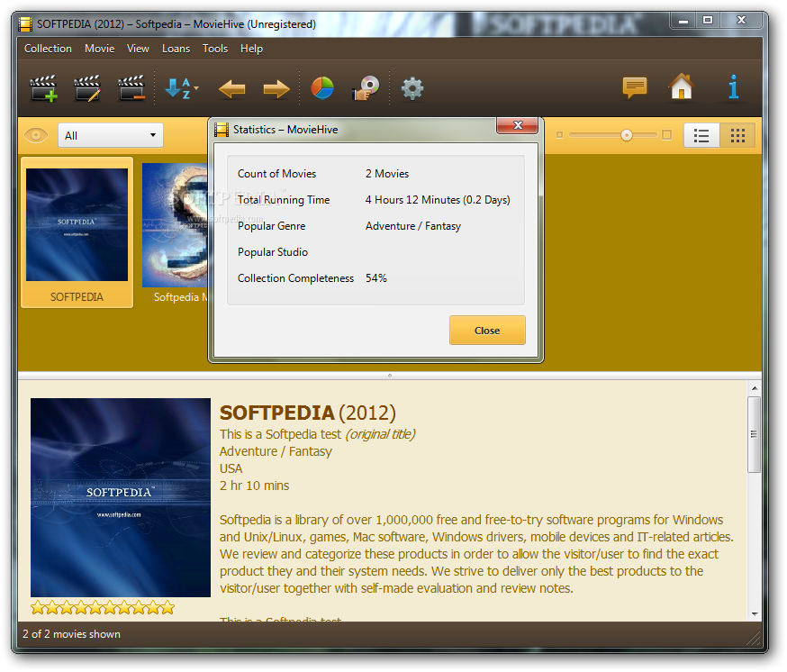Click '2 hr 10 mins' running time
Screen dimensions: 787x672
tap(255, 486)
